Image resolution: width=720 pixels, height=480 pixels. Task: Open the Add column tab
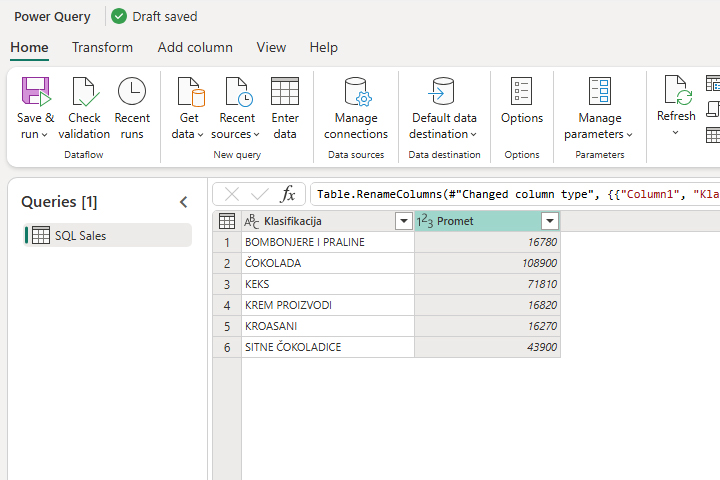(x=195, y=47)
